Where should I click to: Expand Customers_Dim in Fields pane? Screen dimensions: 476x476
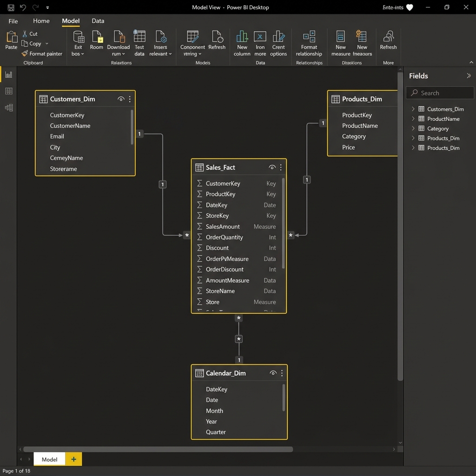413,109
